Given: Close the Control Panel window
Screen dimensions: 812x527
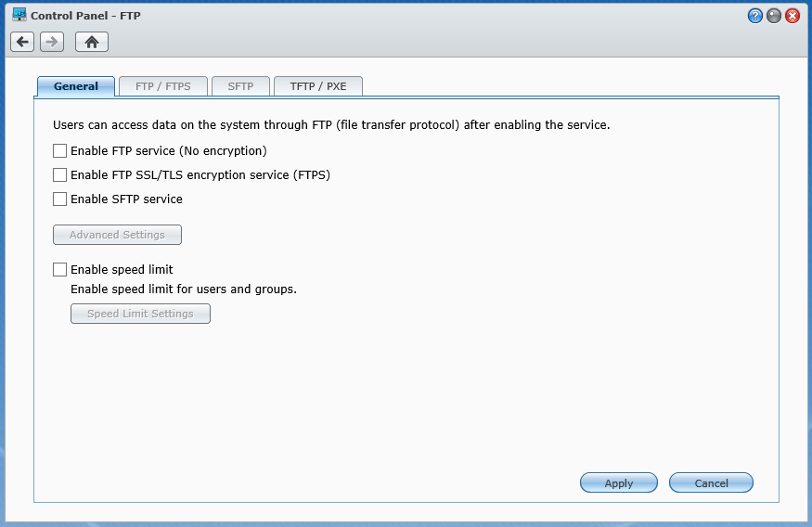Looking at the screenshot, I should [x=793, y=16].
